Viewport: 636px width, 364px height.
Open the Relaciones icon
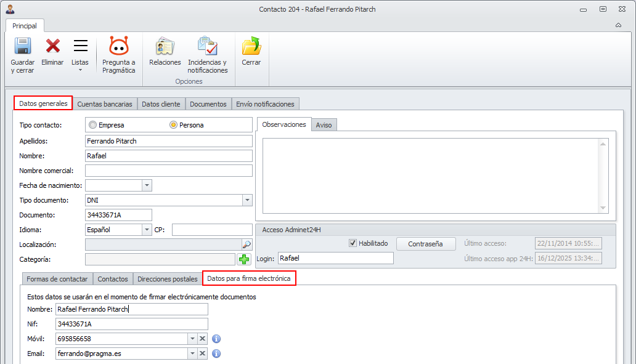pos(165,46)
